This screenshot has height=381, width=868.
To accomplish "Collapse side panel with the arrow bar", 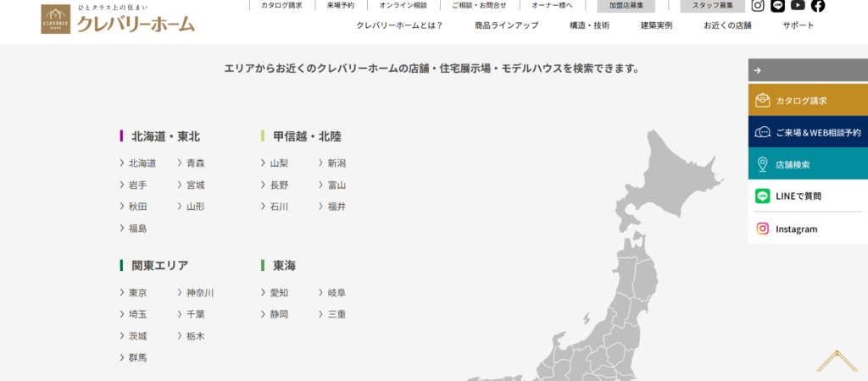I will tap(808, 70).
